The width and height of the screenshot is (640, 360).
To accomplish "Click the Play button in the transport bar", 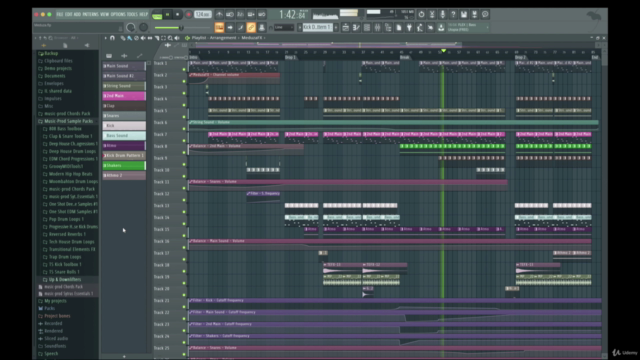I will pos(167,14).
